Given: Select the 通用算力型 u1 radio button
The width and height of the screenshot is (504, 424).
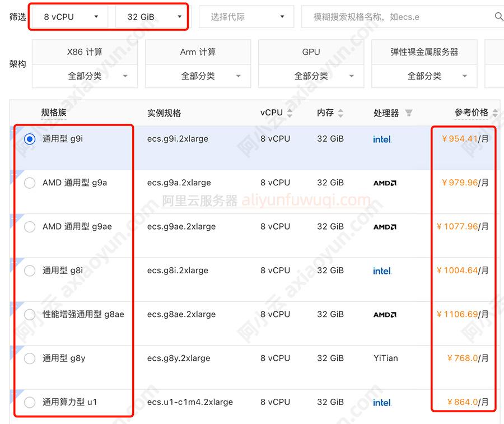Looking at the screenshot, I should (x=30, y=402).
